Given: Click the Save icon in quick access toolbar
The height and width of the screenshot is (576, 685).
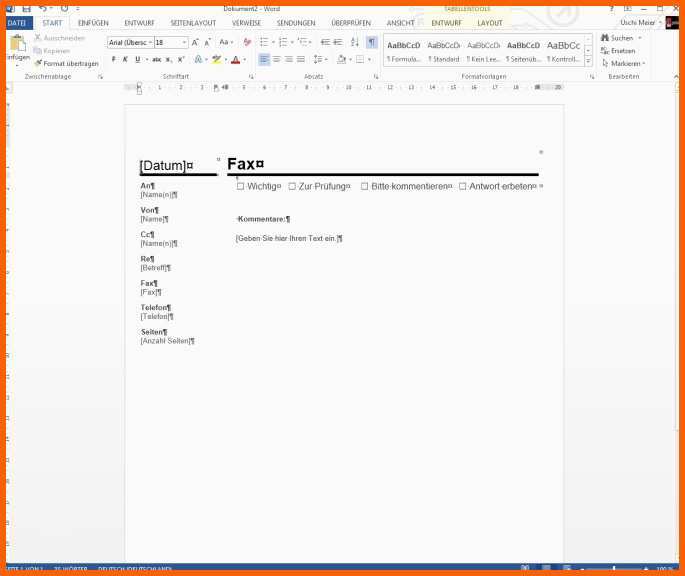Looking at the screenshot, I should click(x=27, y=8).
